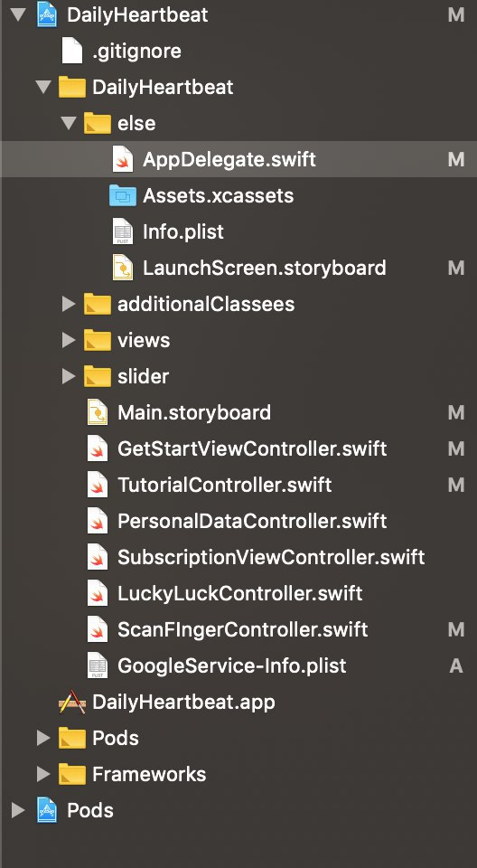This screenshot has width=477, height=868.
Task: Expand the views folder
Action: 69,340
